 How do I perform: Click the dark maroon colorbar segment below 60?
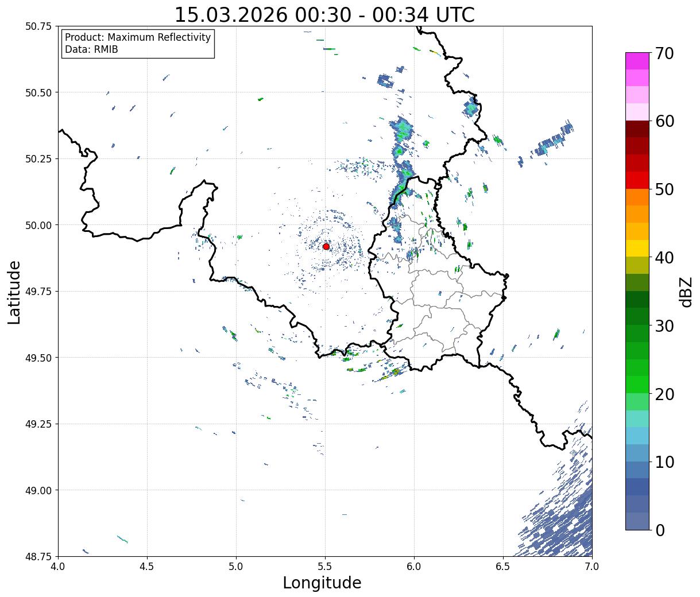(x=637, y=129)
